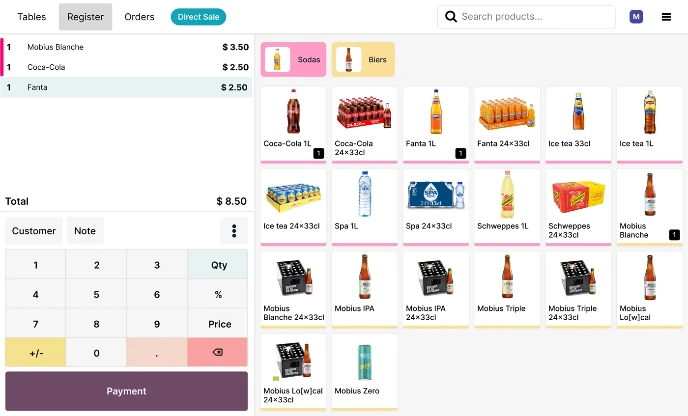
Task: Add Mobius Zero can to order
Action: point(364,372)
